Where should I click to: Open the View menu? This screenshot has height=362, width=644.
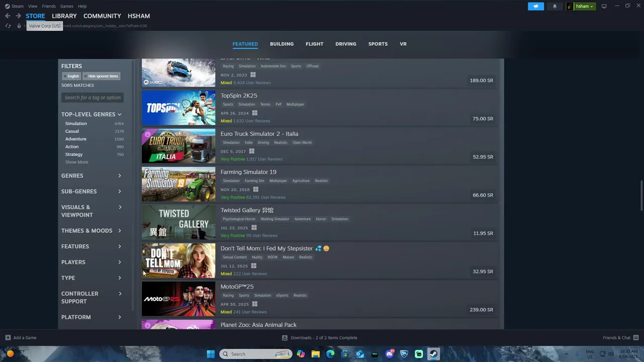33,6
